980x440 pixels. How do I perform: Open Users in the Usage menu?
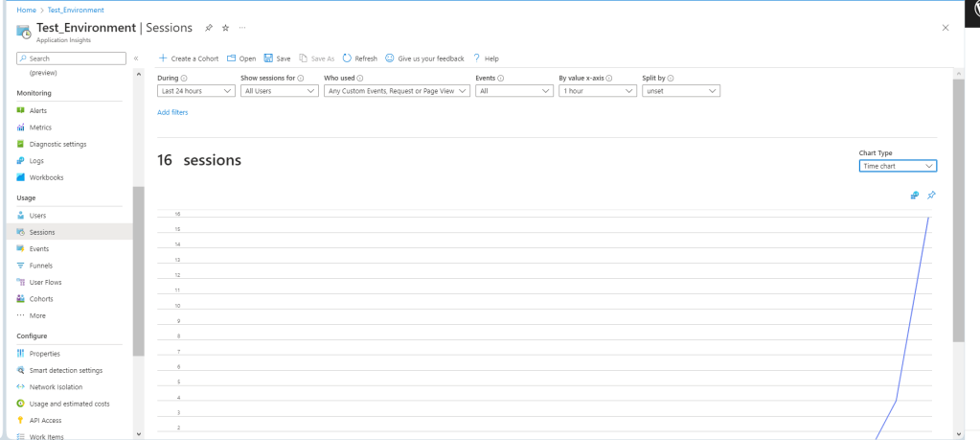tap(37, 216)
